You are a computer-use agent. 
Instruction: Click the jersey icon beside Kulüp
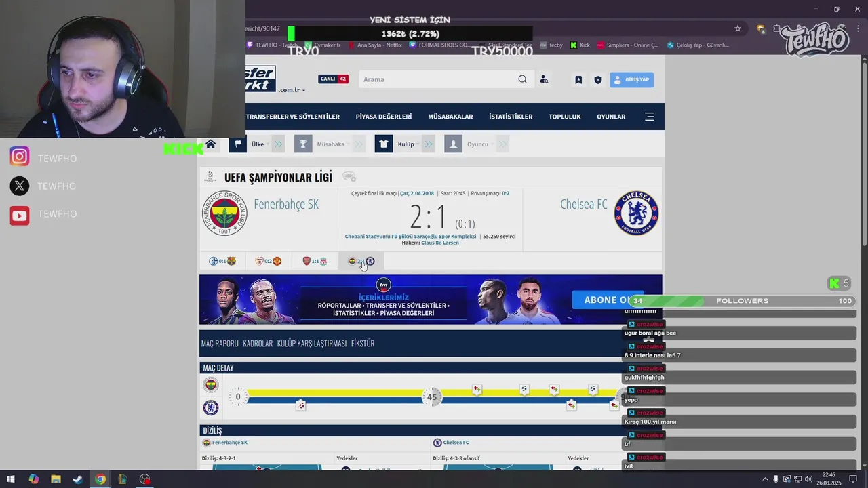pos(384,144)
